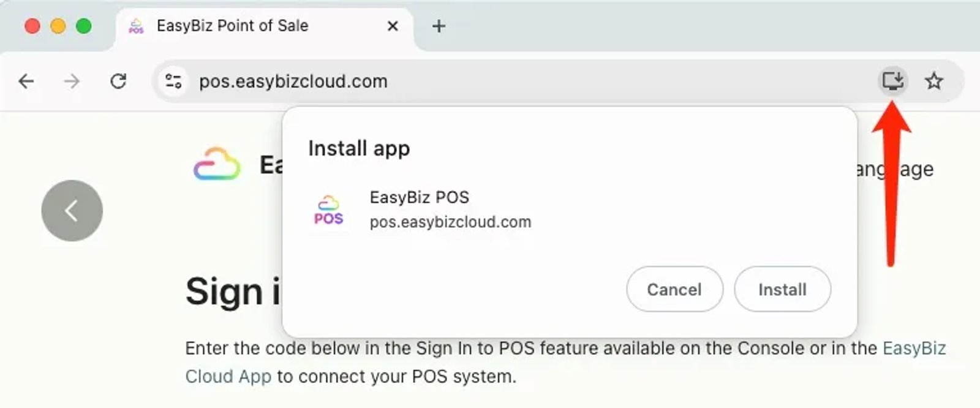
Task: Reload the pos.easybizcloud.com page
Action: pos(119,80)
